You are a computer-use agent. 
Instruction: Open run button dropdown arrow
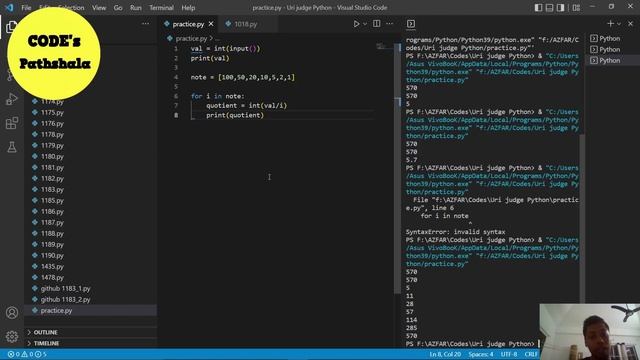coord(365,24)
